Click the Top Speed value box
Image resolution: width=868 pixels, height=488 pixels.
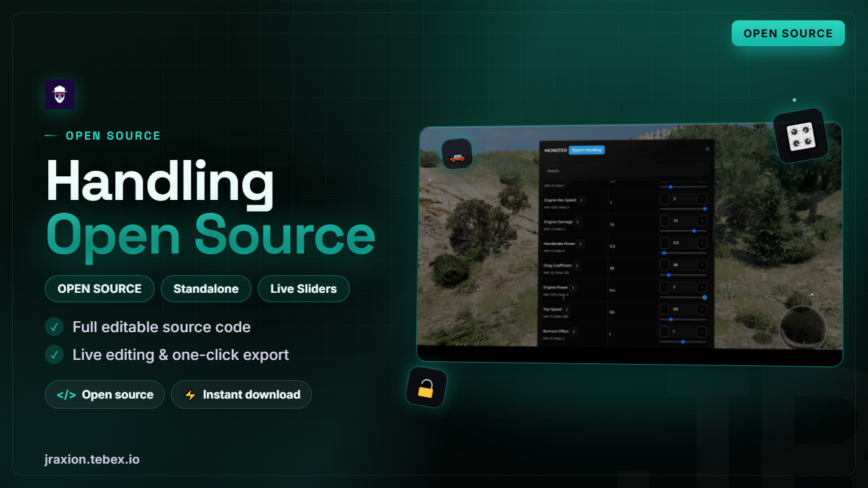683,309
